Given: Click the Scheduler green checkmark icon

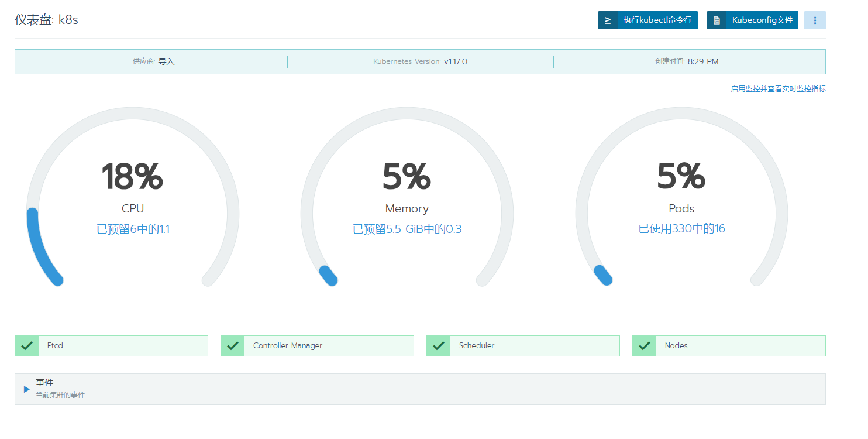Looking at the screenshot, I should (x=438, y=345).
